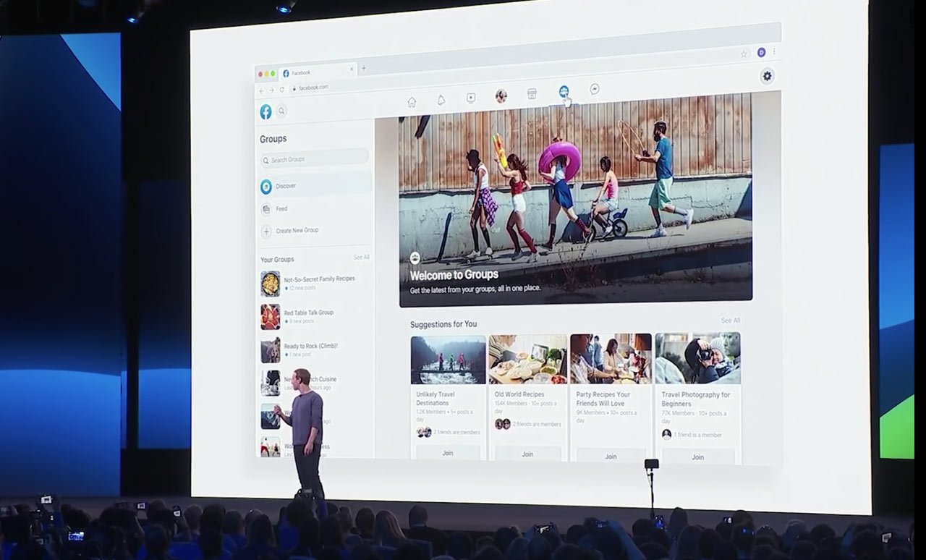Join Party Recipes Your Friends Will Love
The height and width of the screenshot is (560, 926).
point(611,456)
